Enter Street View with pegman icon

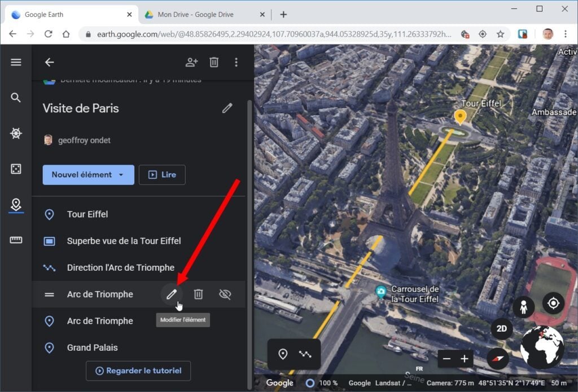[x=523, y=306]
